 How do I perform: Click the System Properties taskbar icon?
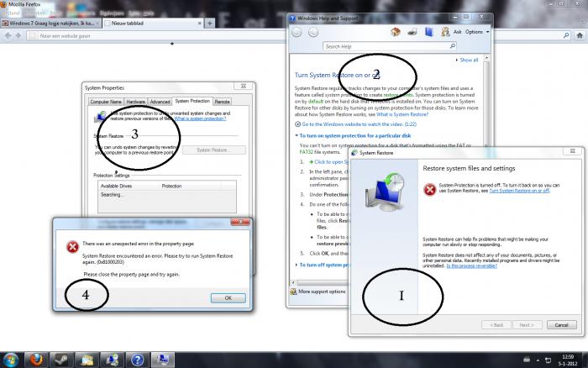click(162, 360)
